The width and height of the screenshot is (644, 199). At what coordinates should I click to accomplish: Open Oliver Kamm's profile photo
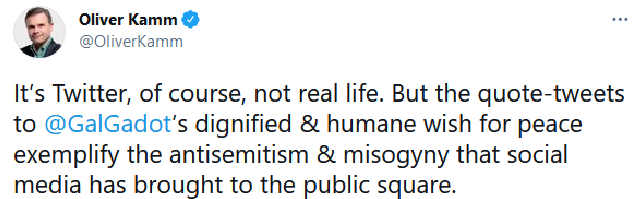(x=39, y=32)
